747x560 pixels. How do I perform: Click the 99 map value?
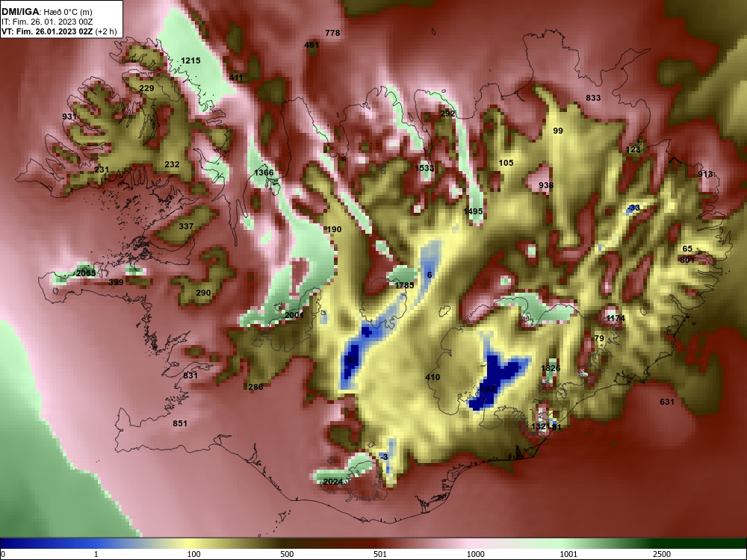point(558,131)
